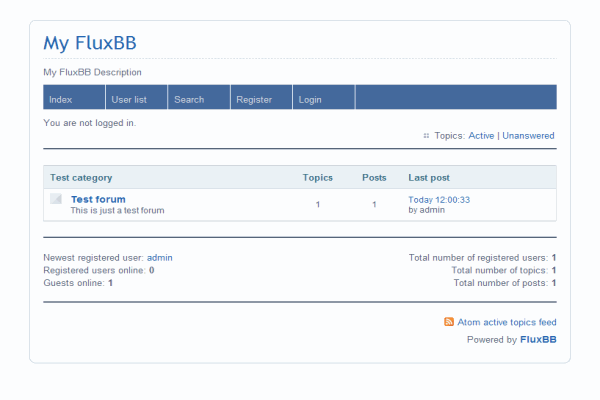The width and height of the screenshot is (600, 400).
Task: Open the Index menu item
Action: coord(61,99)
